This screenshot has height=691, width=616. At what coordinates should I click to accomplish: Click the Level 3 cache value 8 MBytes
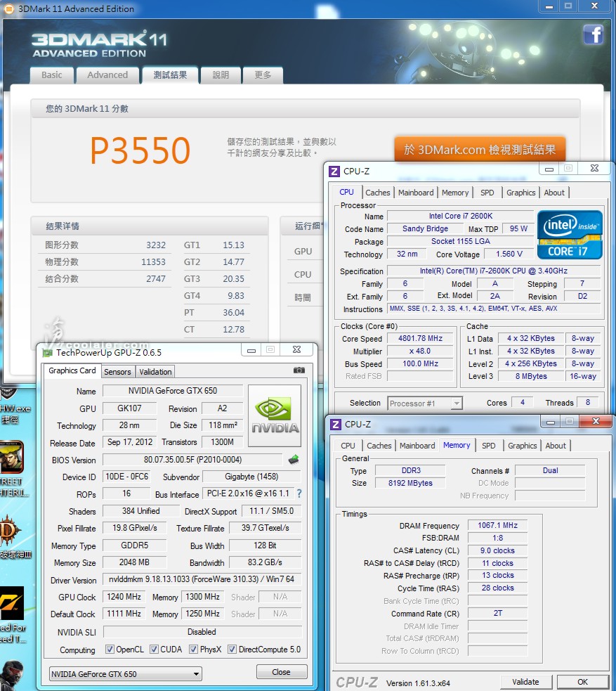tap(531, 376)
